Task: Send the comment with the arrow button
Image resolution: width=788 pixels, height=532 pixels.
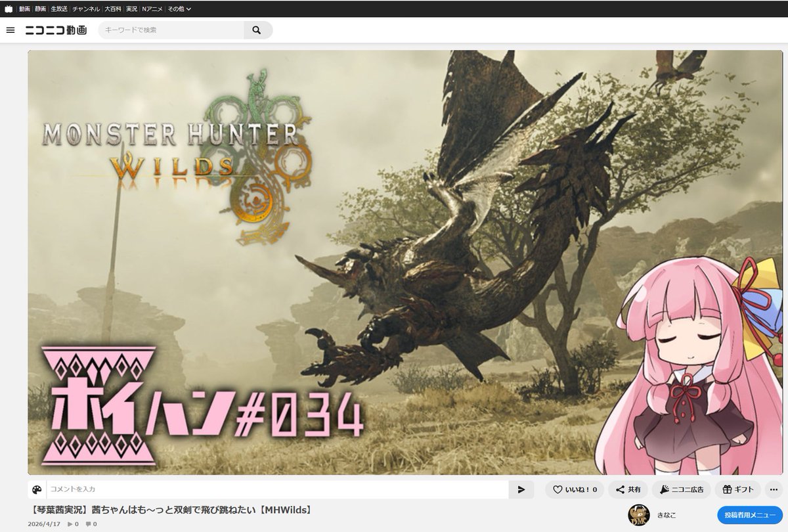Action: coord(521,489)
